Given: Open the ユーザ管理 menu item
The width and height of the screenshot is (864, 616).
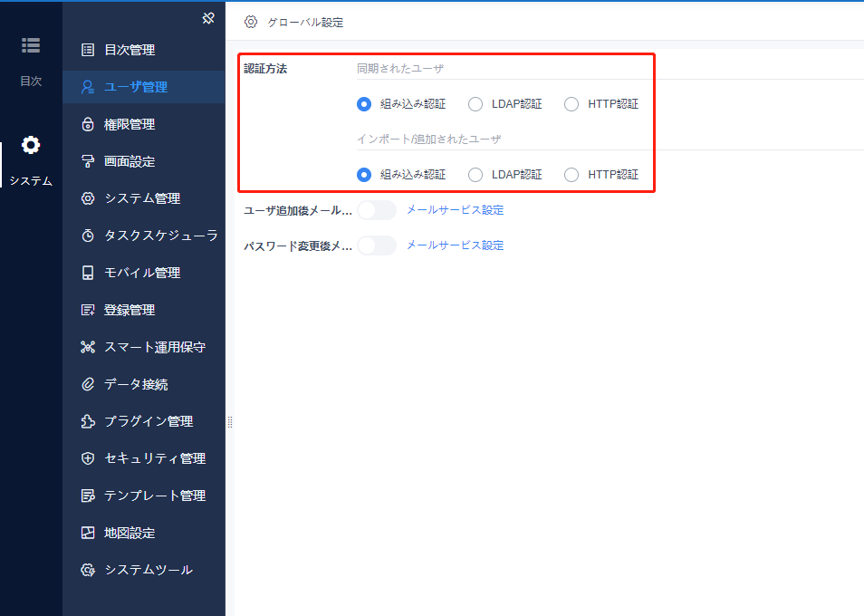Looking at the screenshot, I should click(144, 87).
